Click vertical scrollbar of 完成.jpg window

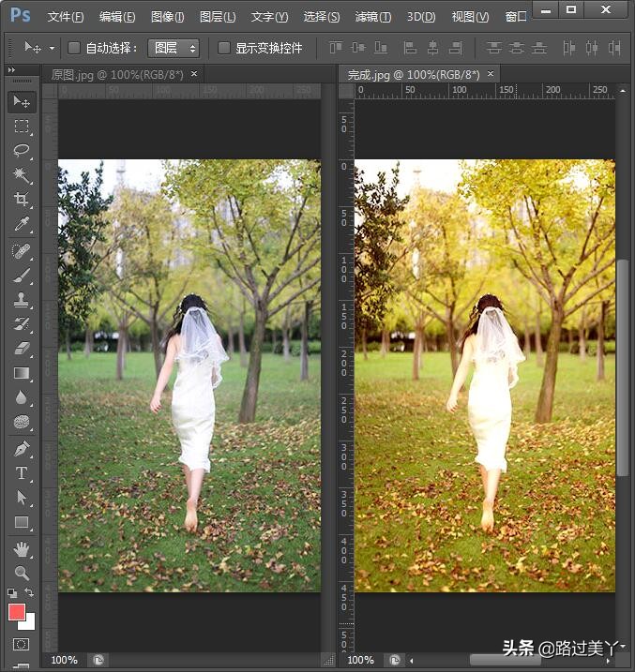(x=622, y=367)
